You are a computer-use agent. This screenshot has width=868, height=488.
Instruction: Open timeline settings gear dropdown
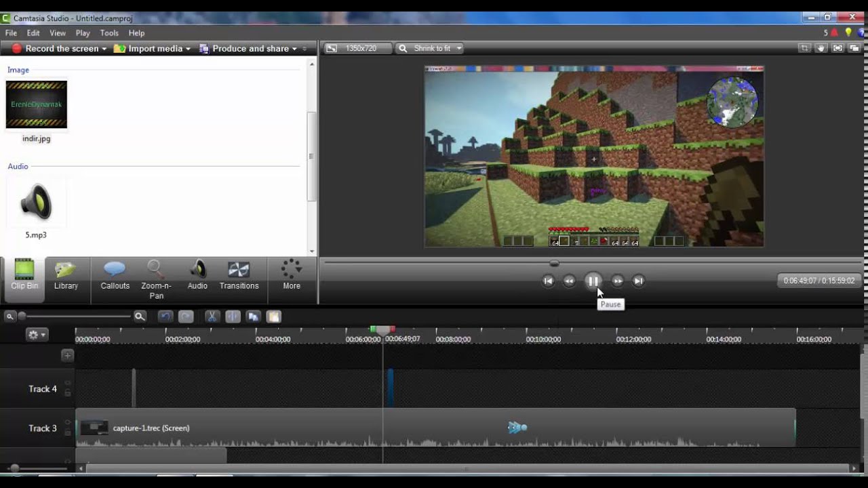coord(36,334)
